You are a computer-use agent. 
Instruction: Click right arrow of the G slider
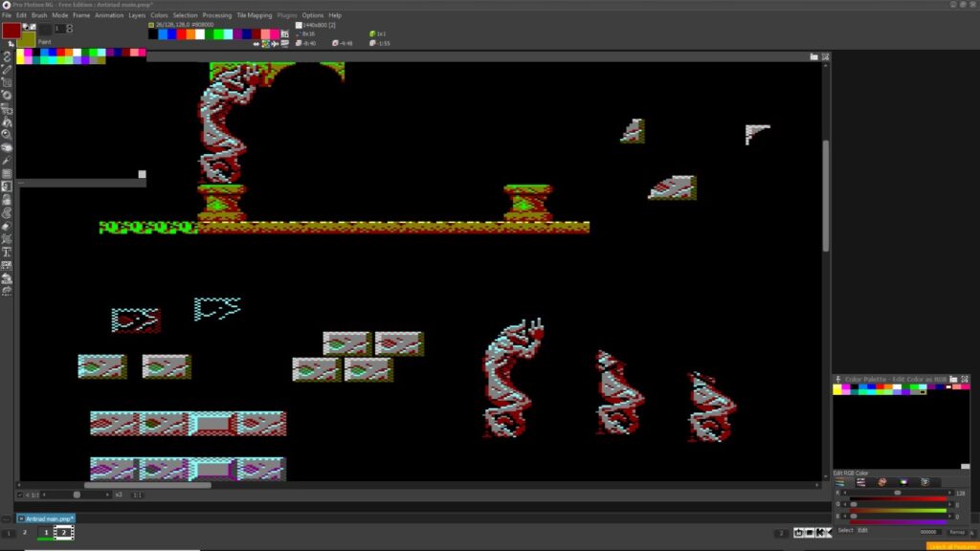950,505
